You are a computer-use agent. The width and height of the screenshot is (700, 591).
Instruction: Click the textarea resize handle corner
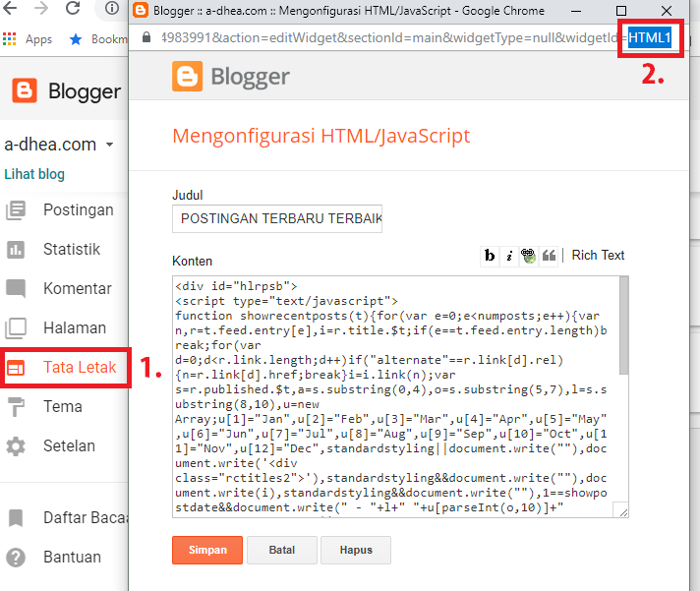coord(623,513)
